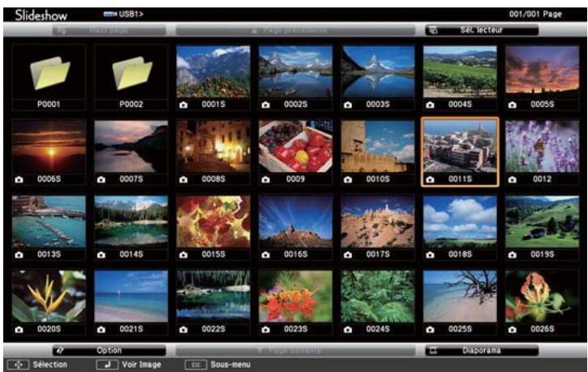The image size is (588, 372).
Task: Select the red peppers thumbnail 0009
Action: [295, 147]
